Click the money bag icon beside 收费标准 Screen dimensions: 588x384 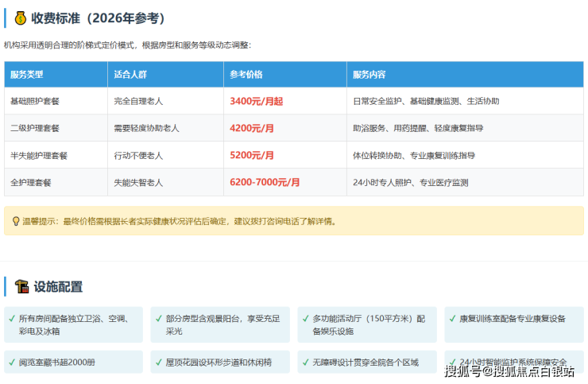pyautogui.click(x=21, y=17)
